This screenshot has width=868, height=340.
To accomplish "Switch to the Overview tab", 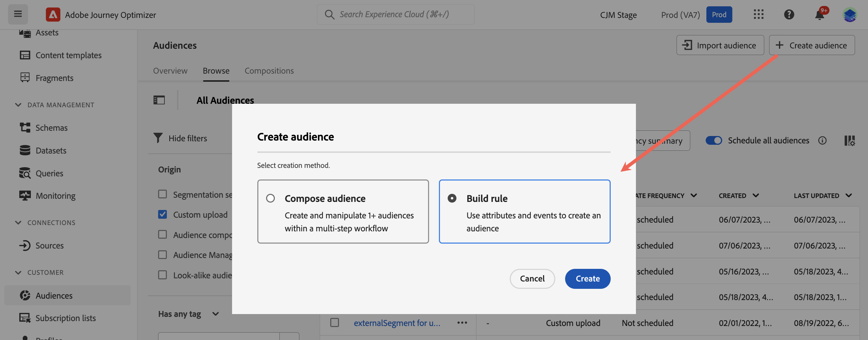I will click(x=170, y=71).
